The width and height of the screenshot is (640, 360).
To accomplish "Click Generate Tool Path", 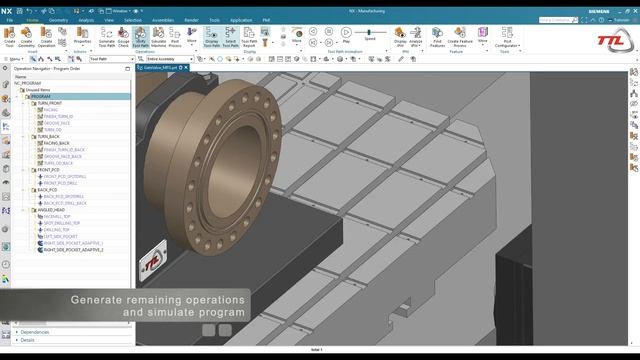I will [107, 37].
